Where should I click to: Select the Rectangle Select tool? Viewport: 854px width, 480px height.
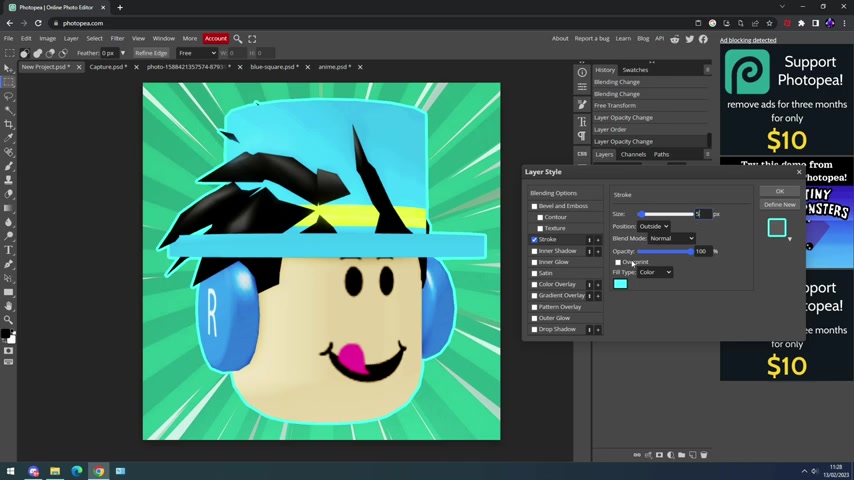coord(9,82)
